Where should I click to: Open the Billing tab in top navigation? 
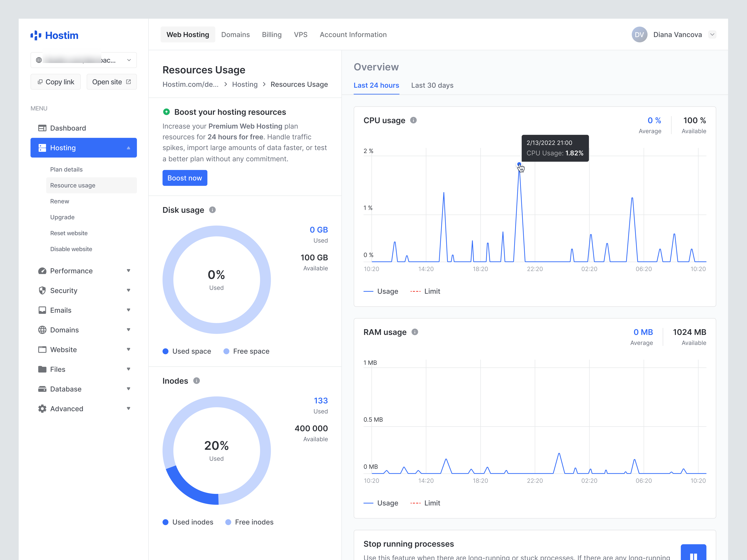(x=272, y=34)
